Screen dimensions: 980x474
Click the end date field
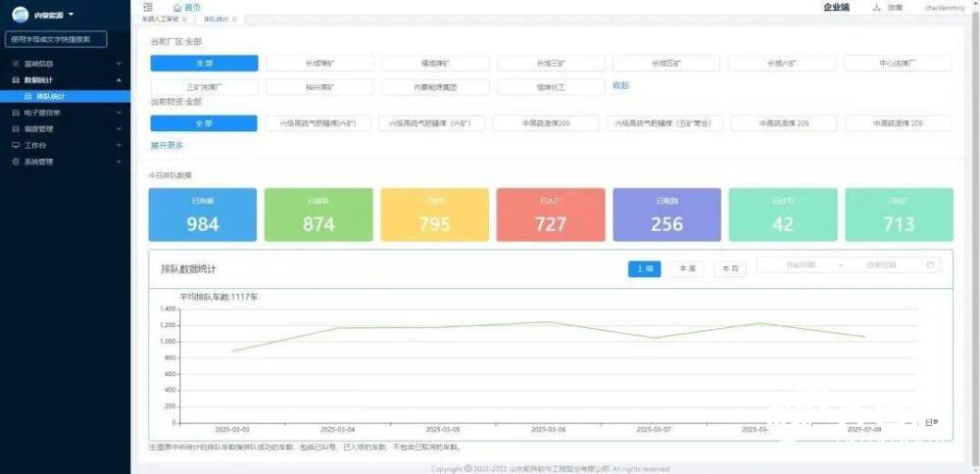pyautogui.click(x=881, y=264)
